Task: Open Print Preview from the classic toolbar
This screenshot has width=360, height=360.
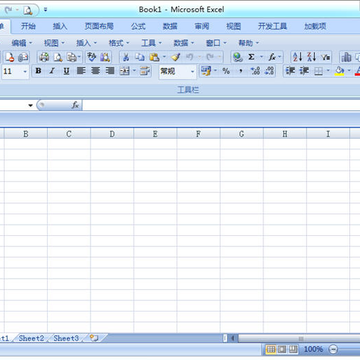Action: coord(58,57)
